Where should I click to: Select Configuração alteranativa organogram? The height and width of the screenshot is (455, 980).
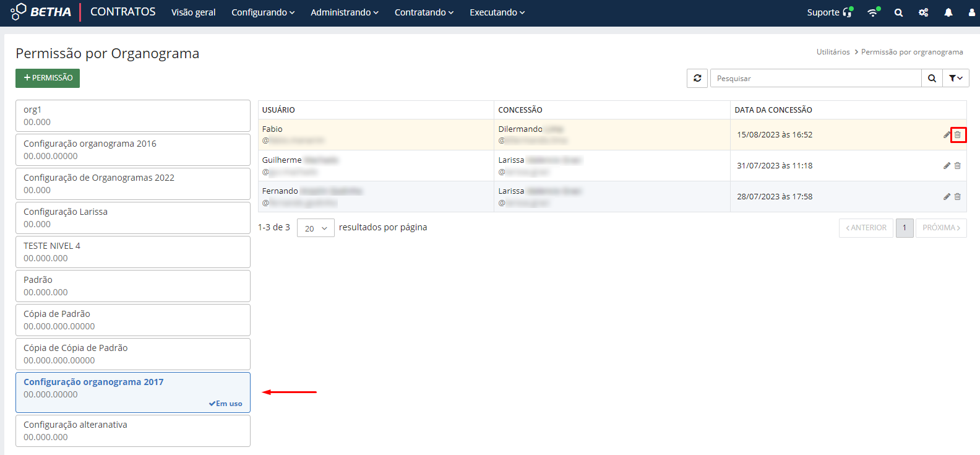coord(133,431)
